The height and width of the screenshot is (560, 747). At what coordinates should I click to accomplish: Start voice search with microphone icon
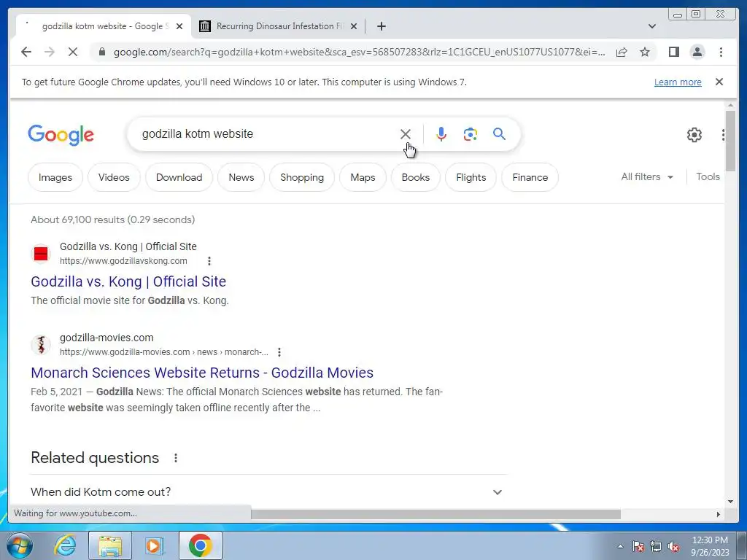click(441, 134)
